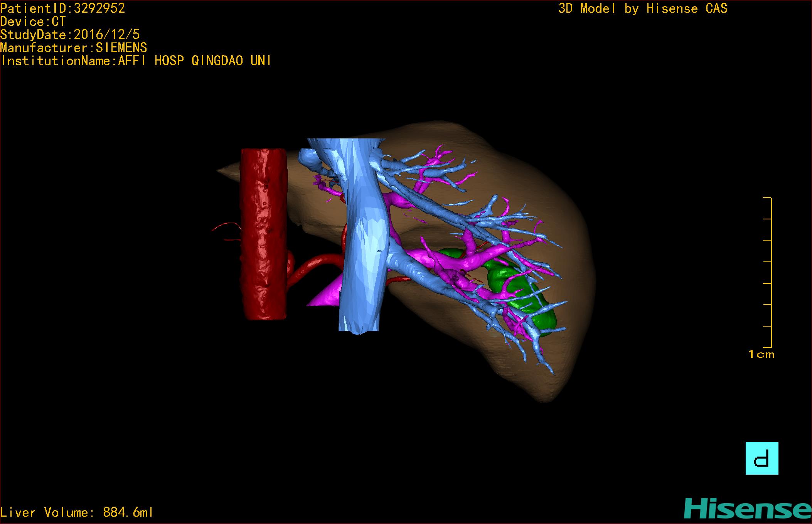
Task: Click the StudyDate:2016/12/5 text
Action: click(x=70, y=35)
